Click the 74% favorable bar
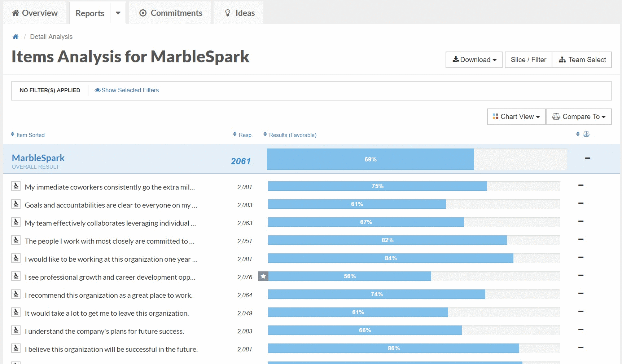Image resolution: width=622 pixels, height=364 pixels. pos(377,294)
